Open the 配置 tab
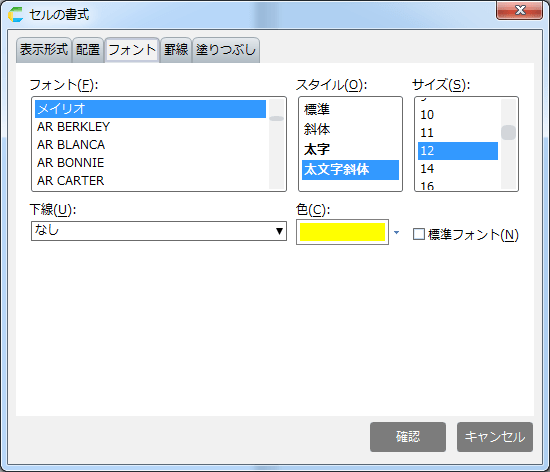Screen dimensions: 550x472 point(88,50)
